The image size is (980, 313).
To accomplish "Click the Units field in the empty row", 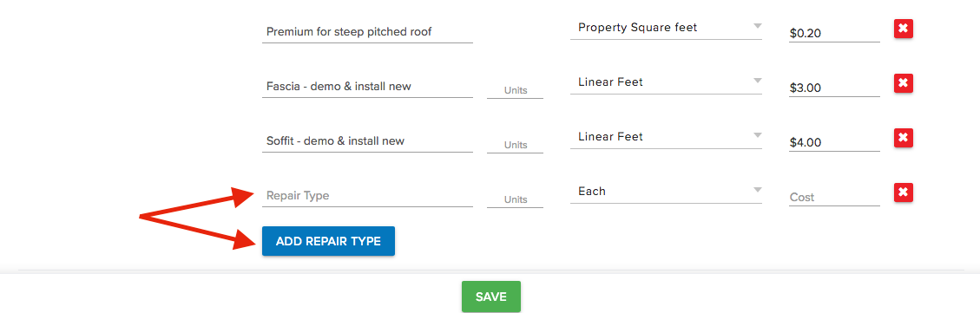I will pyautogui.click(x=515, y=199).
